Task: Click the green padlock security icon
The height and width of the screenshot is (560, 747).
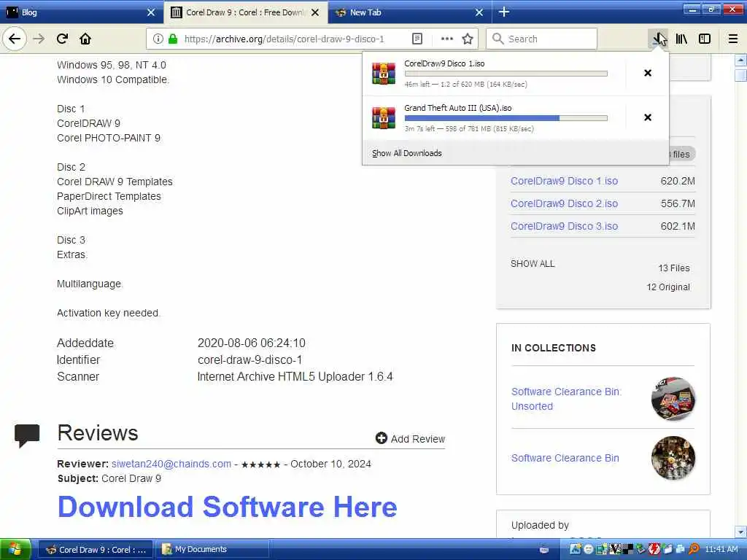Action: pyautogui.click(x=173, y=39)
